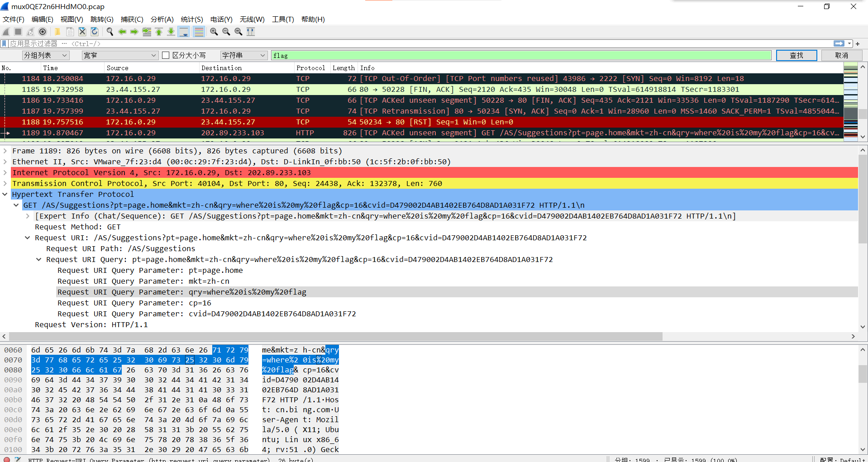This screenshot has height=462, width=868.
Task: Toggle the auto-scroll during live capture button
Action: click(x=184, y=32)
